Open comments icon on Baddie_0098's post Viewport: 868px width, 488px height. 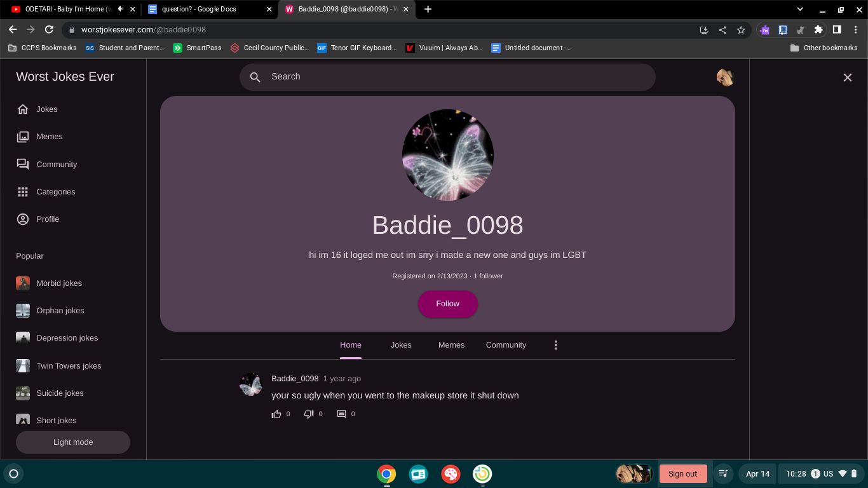[x=341, y=414]
